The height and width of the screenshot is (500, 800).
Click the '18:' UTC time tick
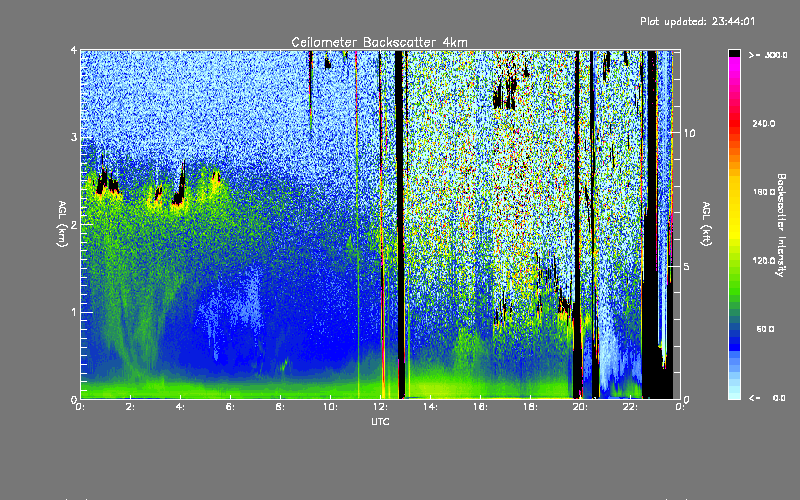(x=530, y=407)
